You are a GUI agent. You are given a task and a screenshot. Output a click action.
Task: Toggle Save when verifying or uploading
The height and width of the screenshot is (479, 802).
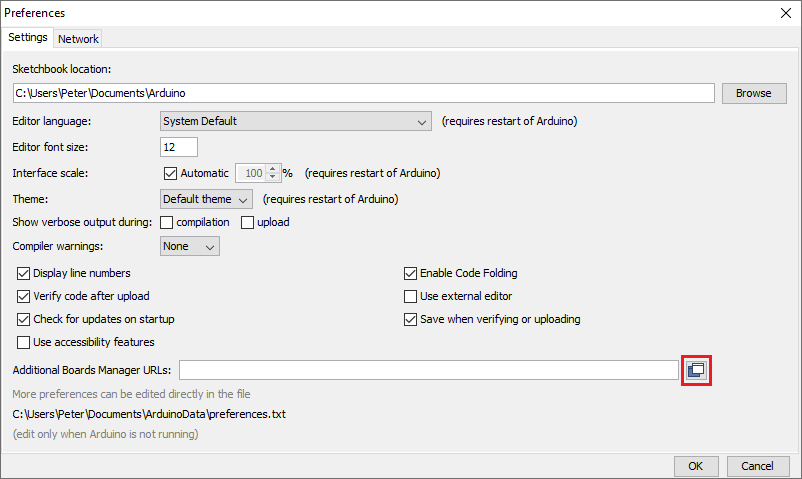point(410,319)
